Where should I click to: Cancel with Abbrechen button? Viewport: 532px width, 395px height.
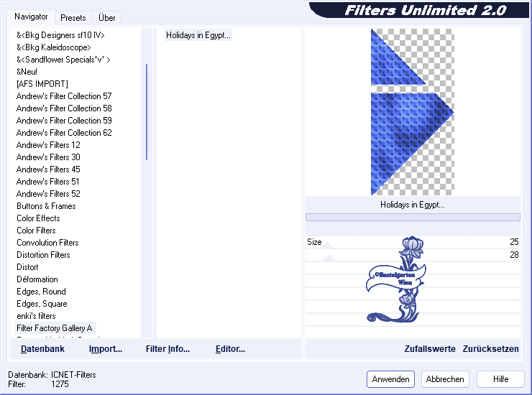(445, 378)
